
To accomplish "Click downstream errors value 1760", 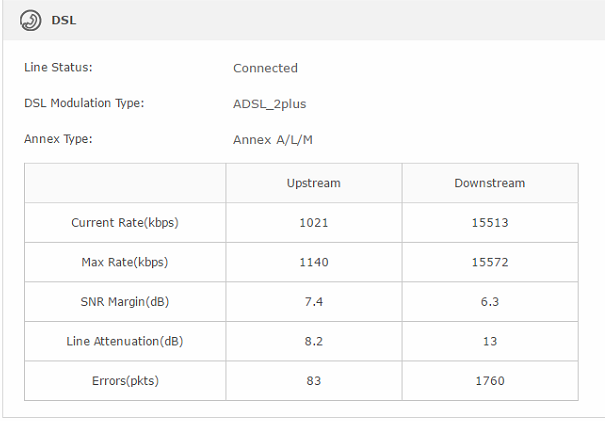I will click(490, 381).
